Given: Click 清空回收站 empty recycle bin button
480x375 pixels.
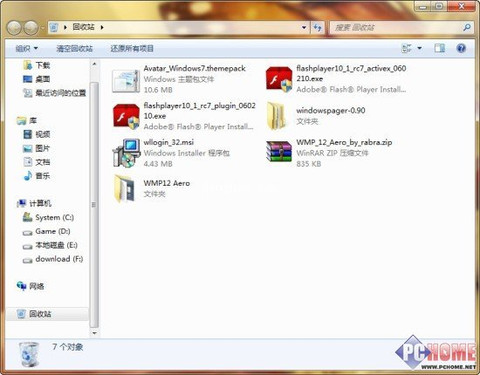Looking at the screenshot, I should [74, 49].
